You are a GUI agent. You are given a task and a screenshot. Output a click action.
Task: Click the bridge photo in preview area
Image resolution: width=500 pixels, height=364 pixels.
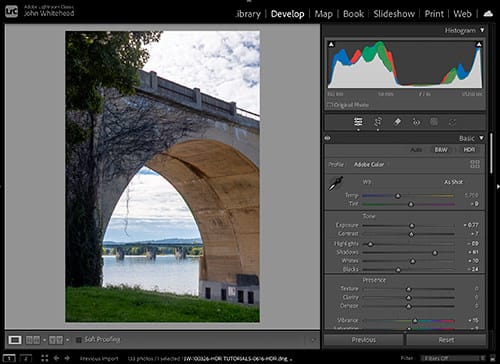pos(162,177)
